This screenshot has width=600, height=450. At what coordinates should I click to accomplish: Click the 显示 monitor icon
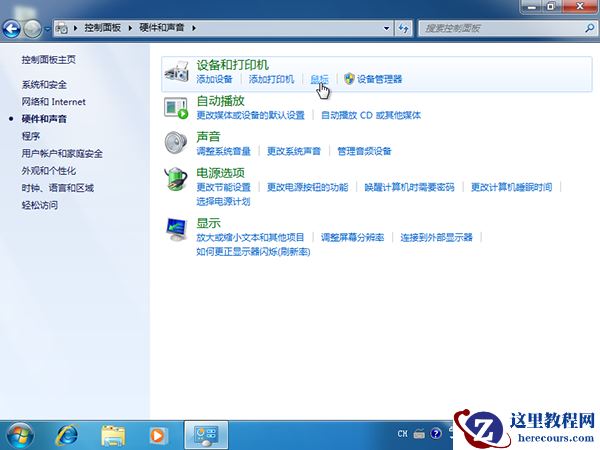(x=176, y=229)
